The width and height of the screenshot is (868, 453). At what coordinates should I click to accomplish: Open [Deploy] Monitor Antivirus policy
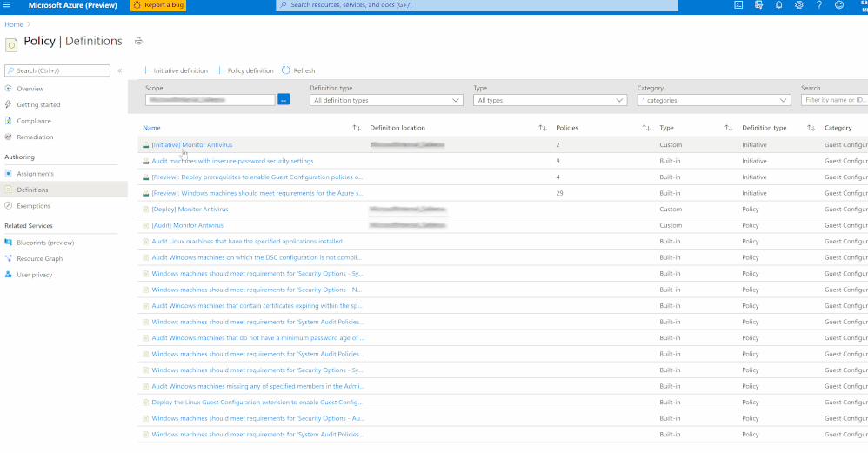click(x=190, y=209)
